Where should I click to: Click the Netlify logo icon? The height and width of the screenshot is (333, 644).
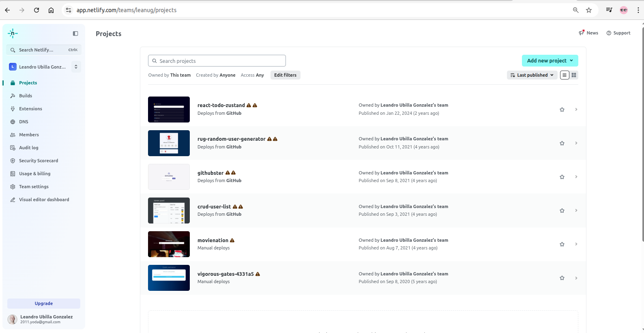click(13, 34)
